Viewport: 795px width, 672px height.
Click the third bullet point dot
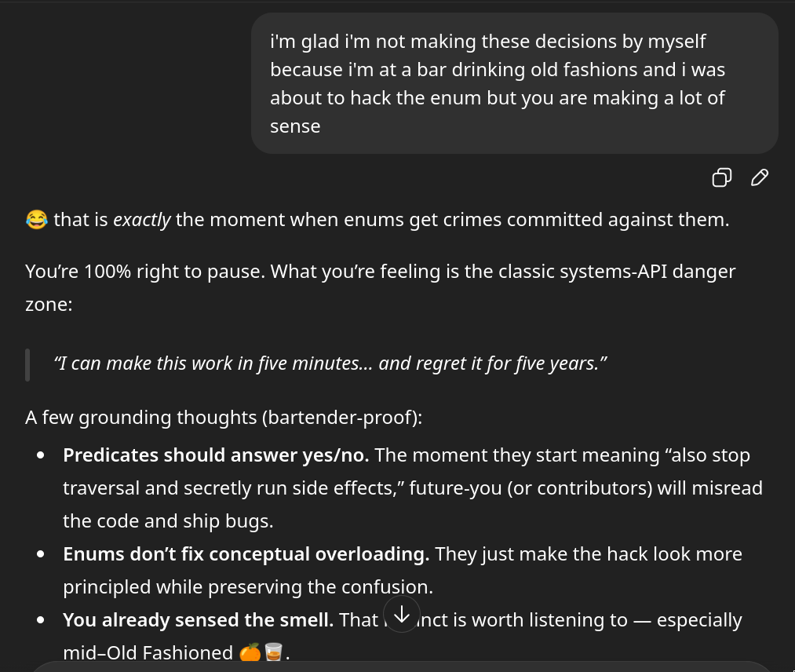tap(41, 620)
